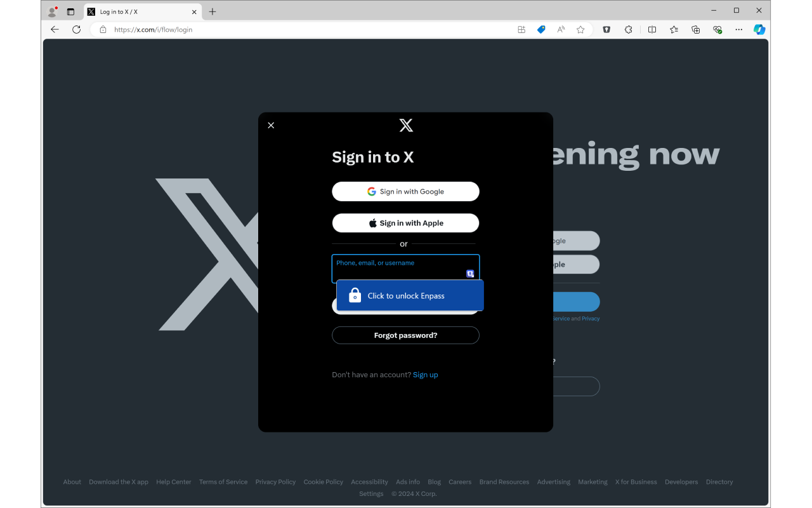Open the Collections panel
Image resolution: width=812 pixels, height=508 pixels.
pyautogui.click(x=696, y=29)
